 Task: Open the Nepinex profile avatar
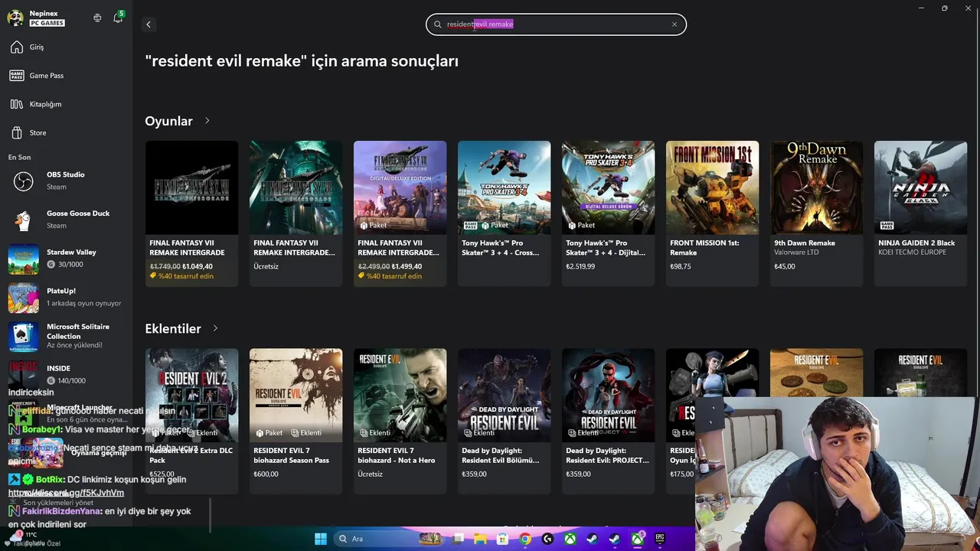coord(15,18)
